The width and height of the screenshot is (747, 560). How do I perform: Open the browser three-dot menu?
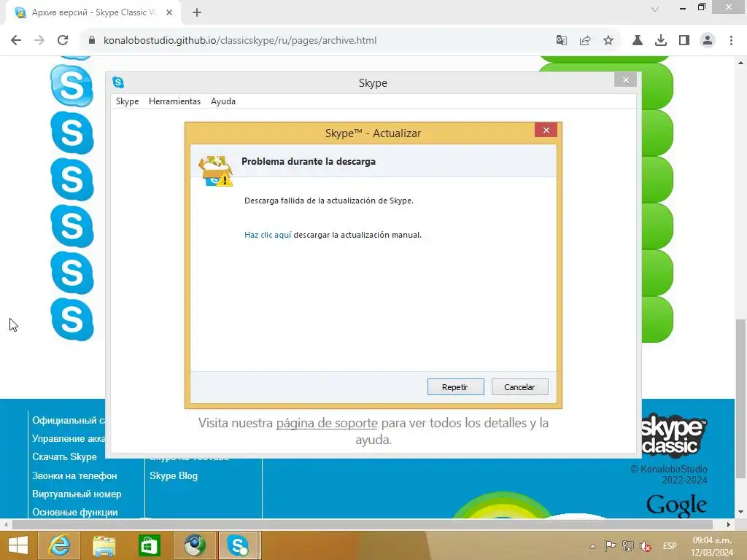click(x=731, y=41)
